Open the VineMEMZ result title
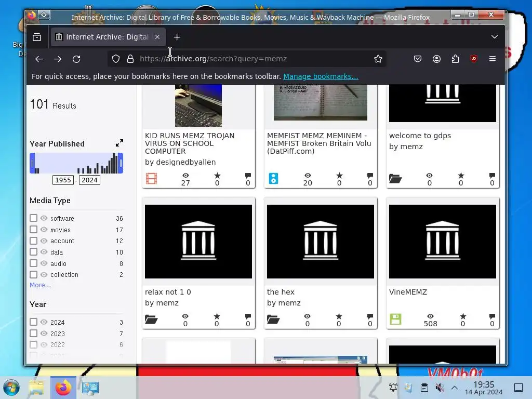 click(408, 292)
